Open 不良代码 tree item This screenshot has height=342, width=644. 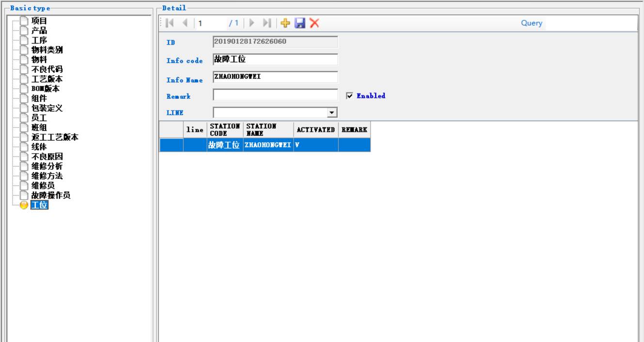coord(47,69)
